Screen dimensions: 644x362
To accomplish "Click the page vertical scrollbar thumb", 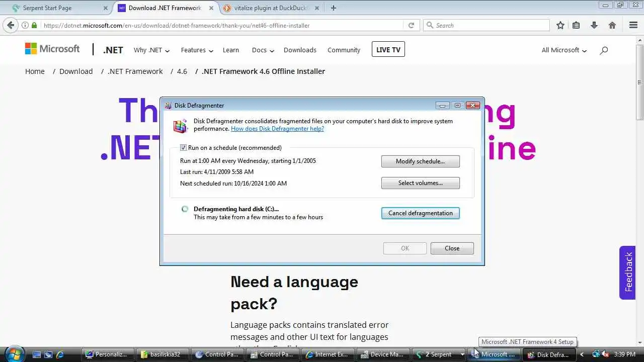I will click(x=639, y=82).
